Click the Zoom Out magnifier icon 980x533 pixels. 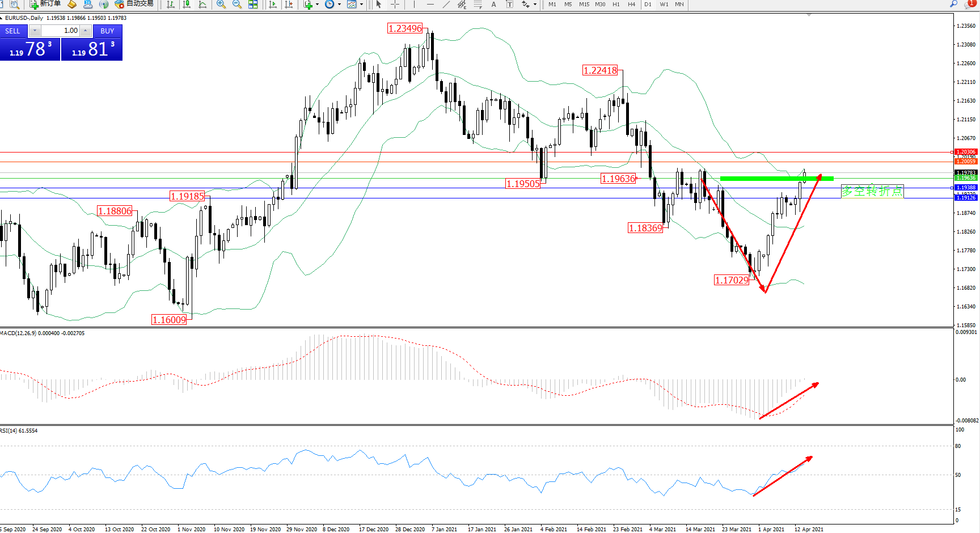237,5
